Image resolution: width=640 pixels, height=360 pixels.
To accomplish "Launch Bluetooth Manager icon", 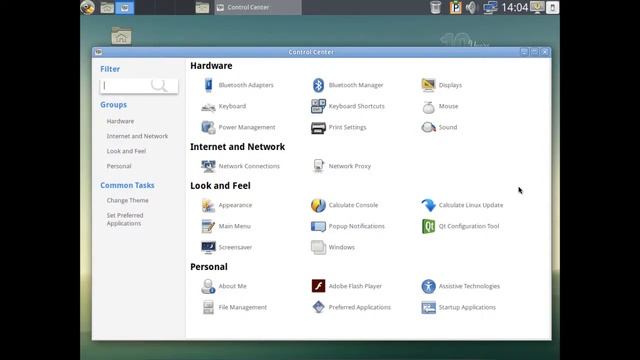I will click(318, 85).
